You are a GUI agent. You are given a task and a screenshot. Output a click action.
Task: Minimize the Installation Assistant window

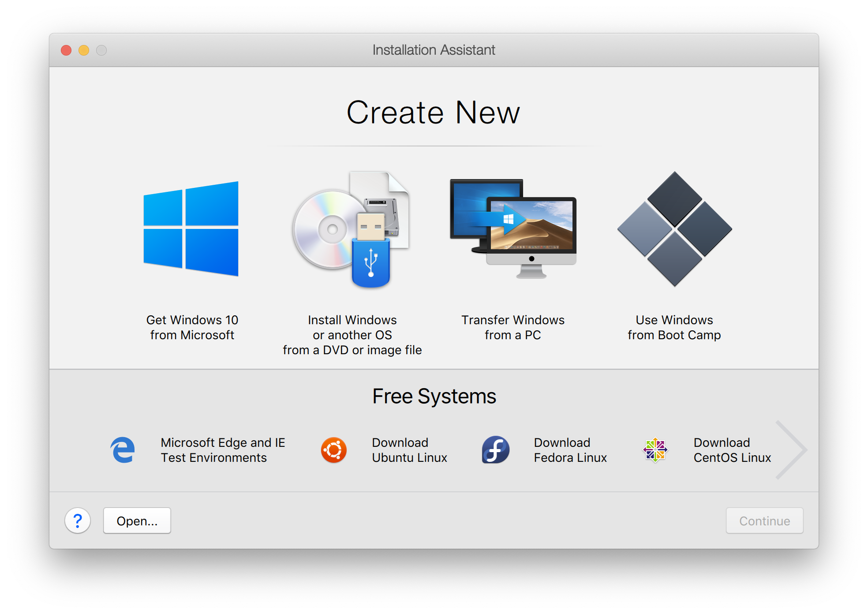(84, 50)
